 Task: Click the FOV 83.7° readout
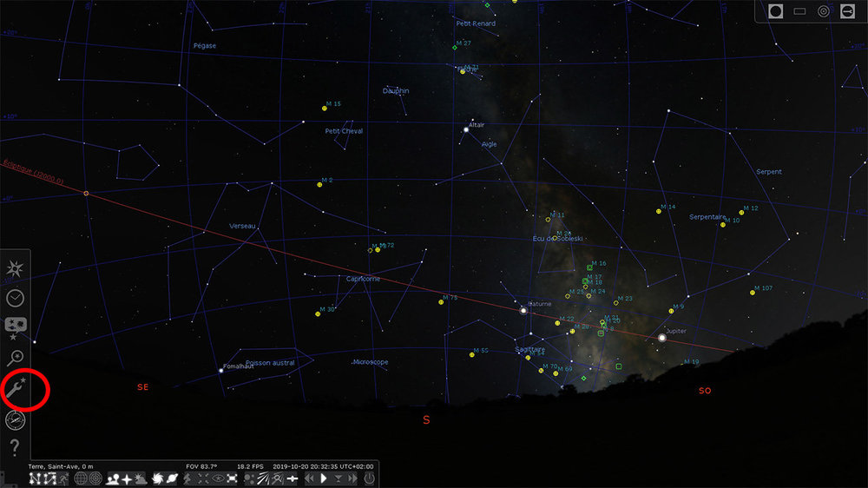(201, 466)
